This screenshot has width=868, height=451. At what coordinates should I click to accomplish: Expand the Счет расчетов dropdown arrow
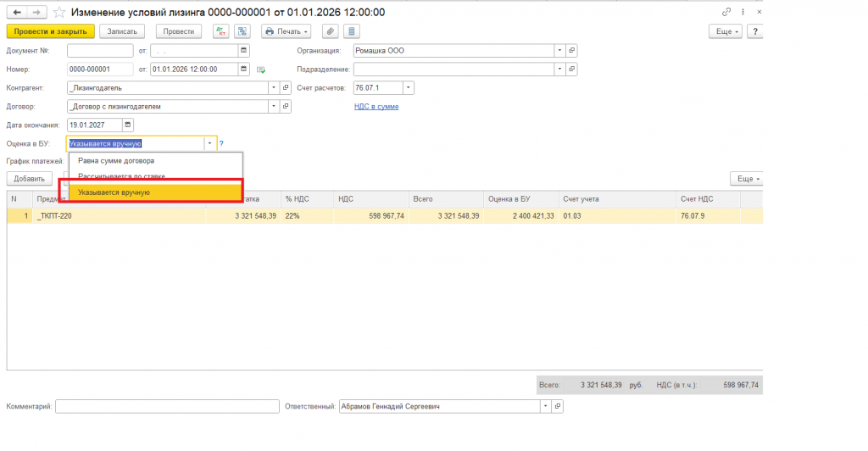tap(408, 87)
